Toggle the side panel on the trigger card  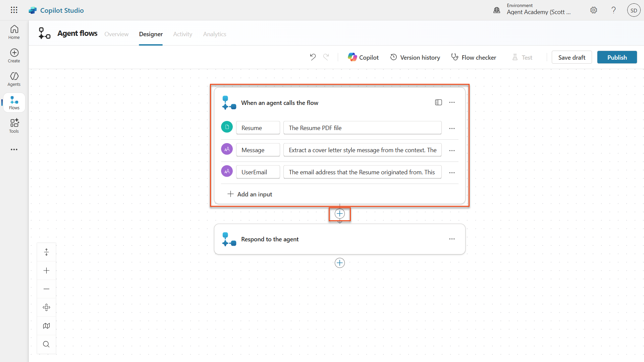coord(438,102)
